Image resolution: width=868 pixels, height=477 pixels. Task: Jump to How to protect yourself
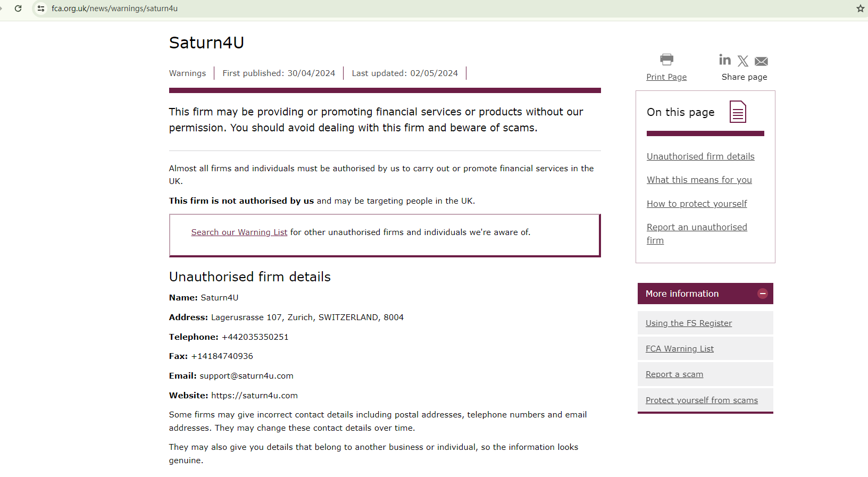tap(696, 204)
